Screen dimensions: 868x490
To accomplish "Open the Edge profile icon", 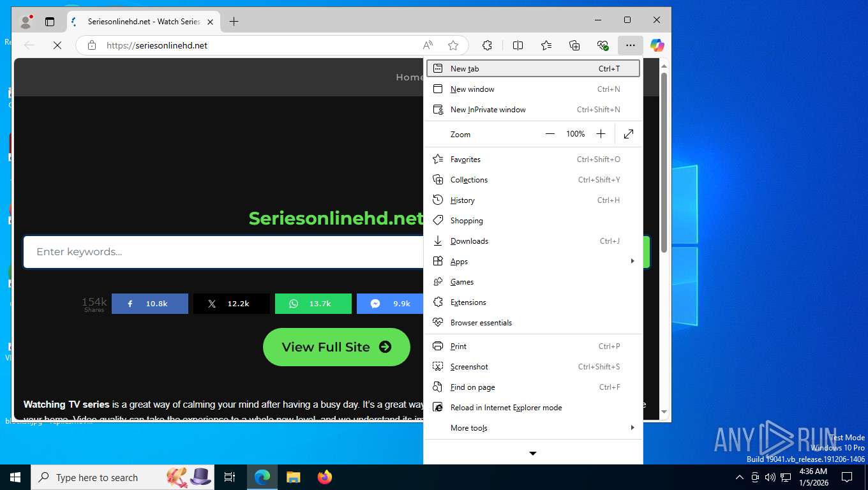I will pos(26,22).
